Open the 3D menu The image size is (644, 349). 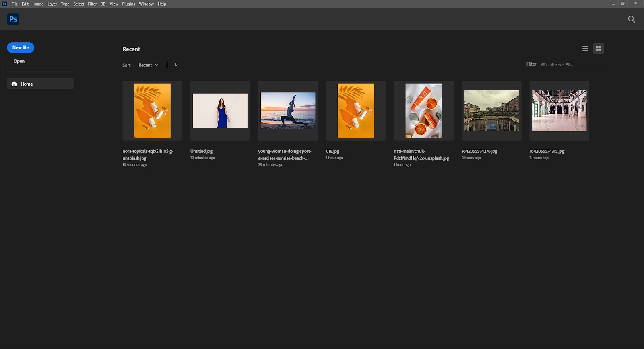(x=103, y=4)
